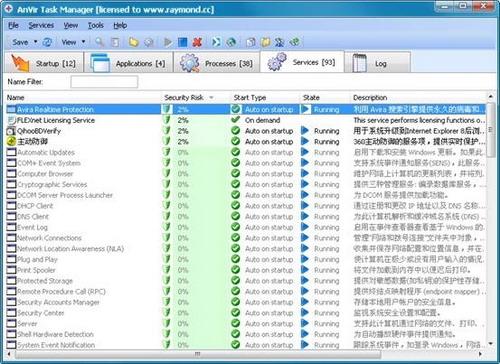Click the yellow folder icon near the users icon
This screenshot has height=364, width=500.
coord(265,42)
